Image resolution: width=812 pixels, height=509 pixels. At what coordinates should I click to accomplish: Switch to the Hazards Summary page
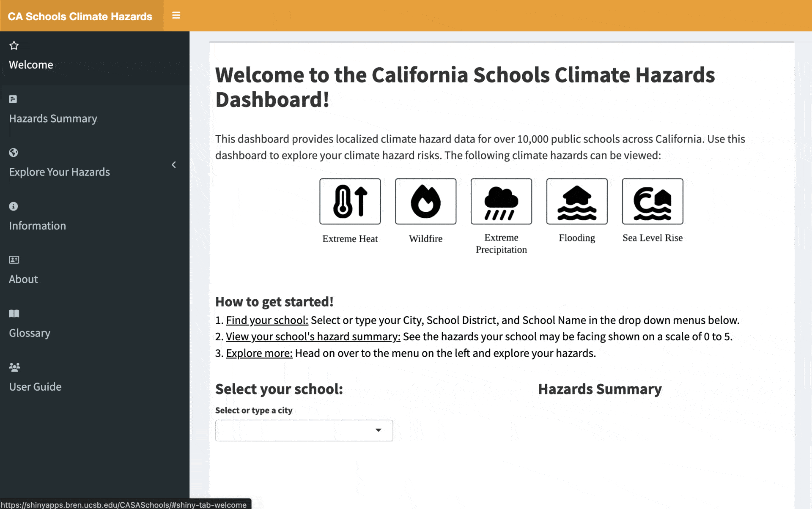pos(53,118)
